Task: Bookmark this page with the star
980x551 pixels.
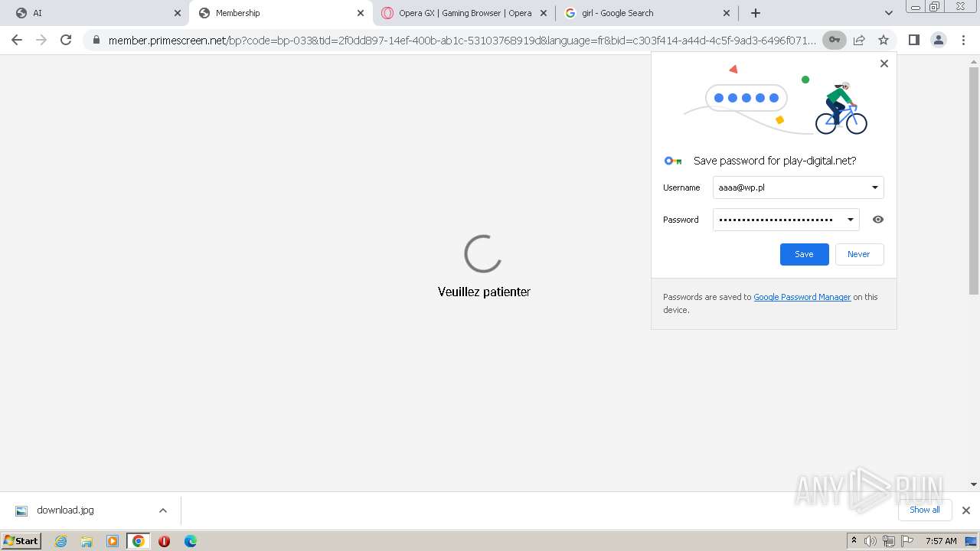Action: click(x=884, y=40)
